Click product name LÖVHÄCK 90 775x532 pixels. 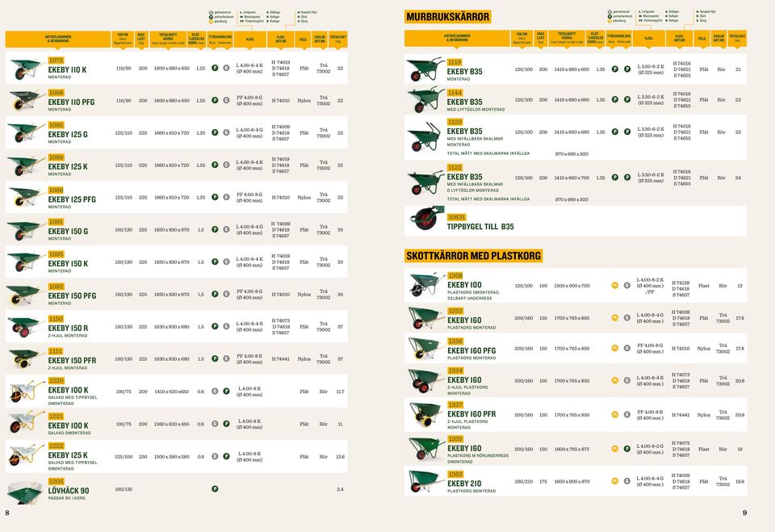(68, 491)
